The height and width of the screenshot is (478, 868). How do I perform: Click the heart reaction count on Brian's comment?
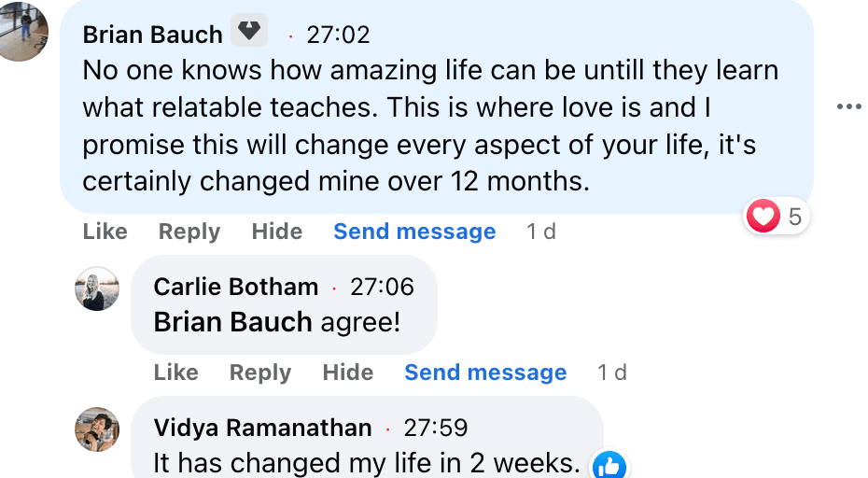click(776, 218)
